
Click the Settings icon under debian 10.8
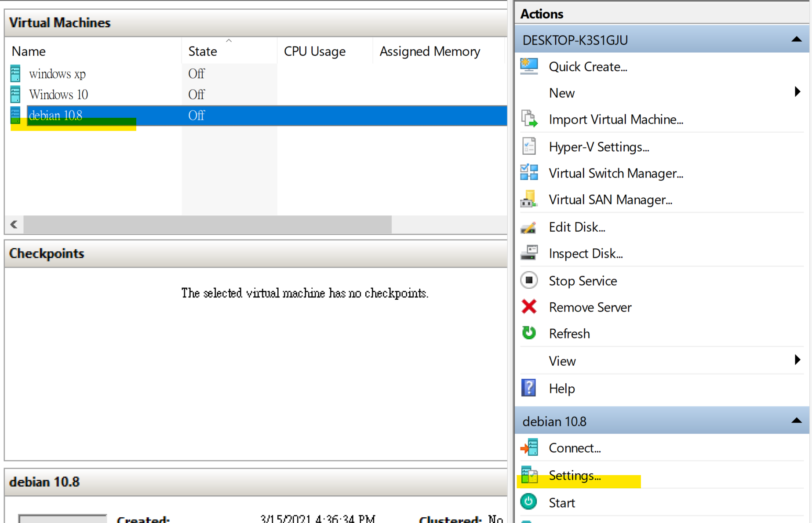529,475
